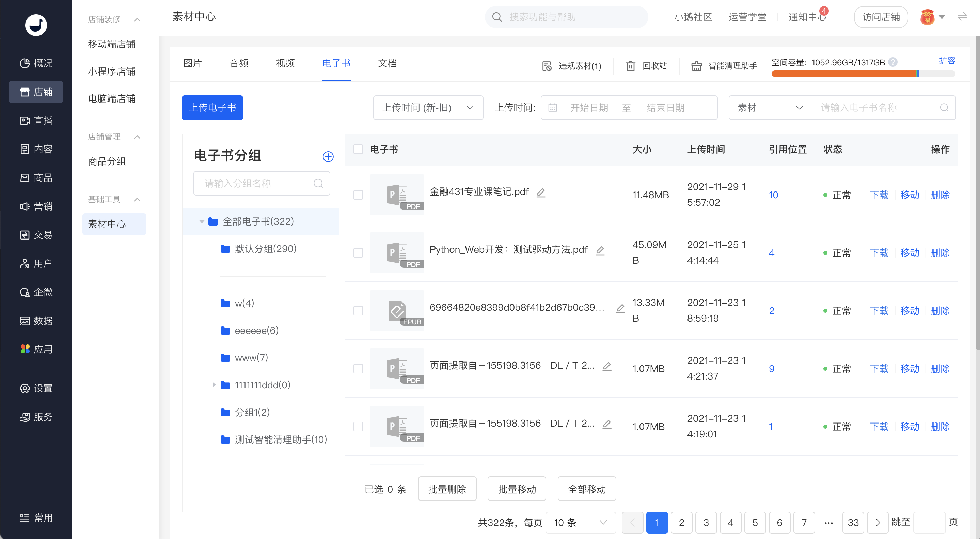Screen dimensions: 980x539
Task: Click the 上传电子书 button
Action: 212,108
